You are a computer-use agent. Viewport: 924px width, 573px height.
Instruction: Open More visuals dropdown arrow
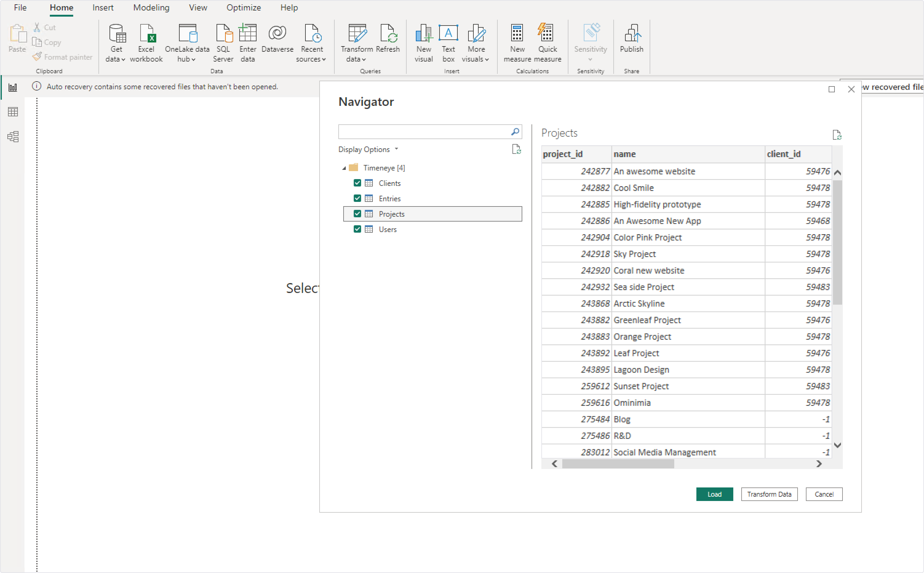487,59
